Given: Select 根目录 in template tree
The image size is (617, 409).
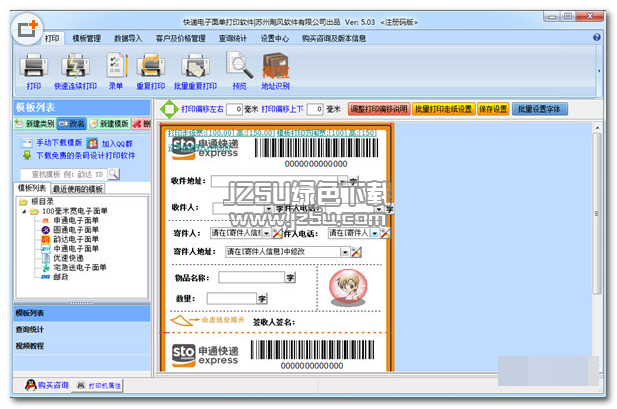Looking at the screenshot, I should point(42,202).
